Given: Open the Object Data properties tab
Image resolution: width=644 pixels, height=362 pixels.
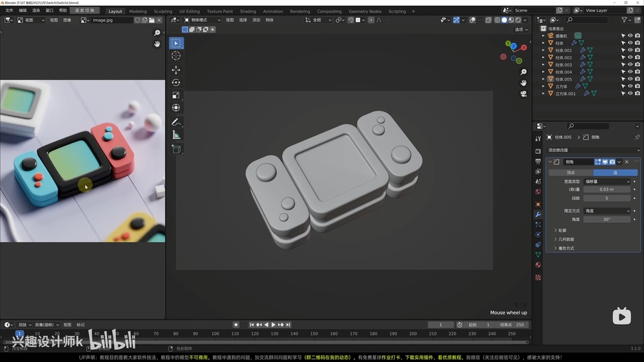Looking at the screenshot, I should point(538,255).
